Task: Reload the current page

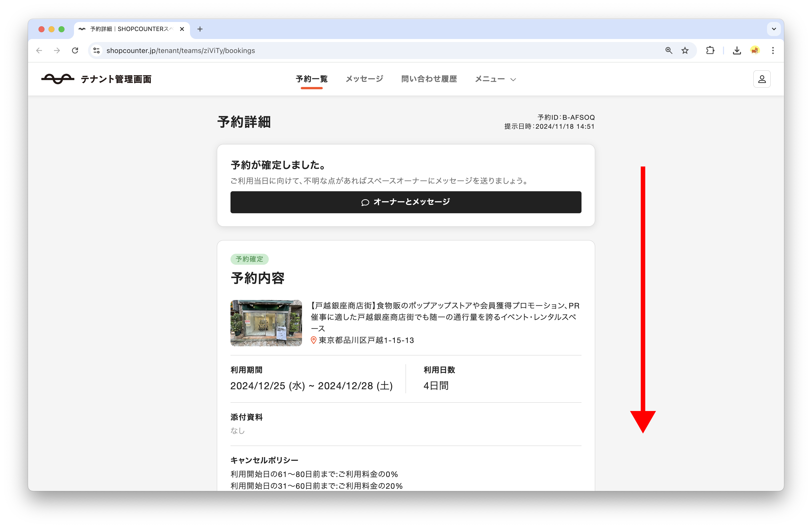Action: 75,50
